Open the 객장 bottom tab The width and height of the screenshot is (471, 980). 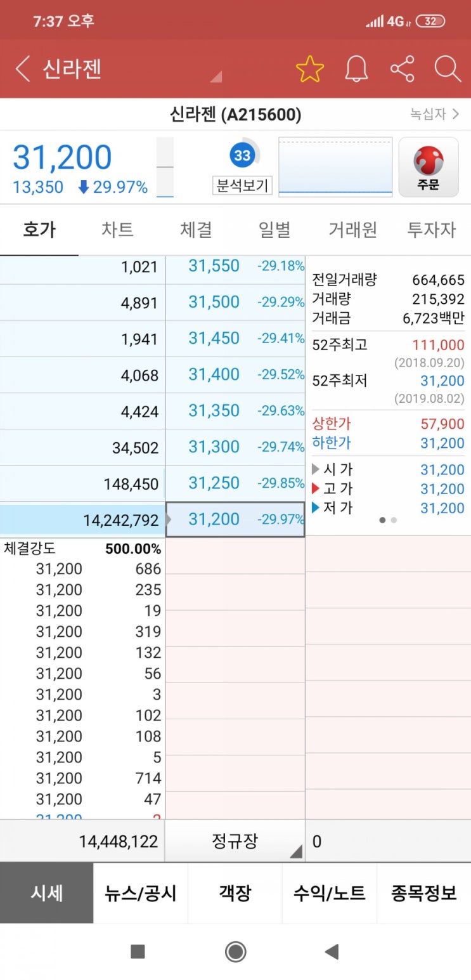click(x=235, y=893)
